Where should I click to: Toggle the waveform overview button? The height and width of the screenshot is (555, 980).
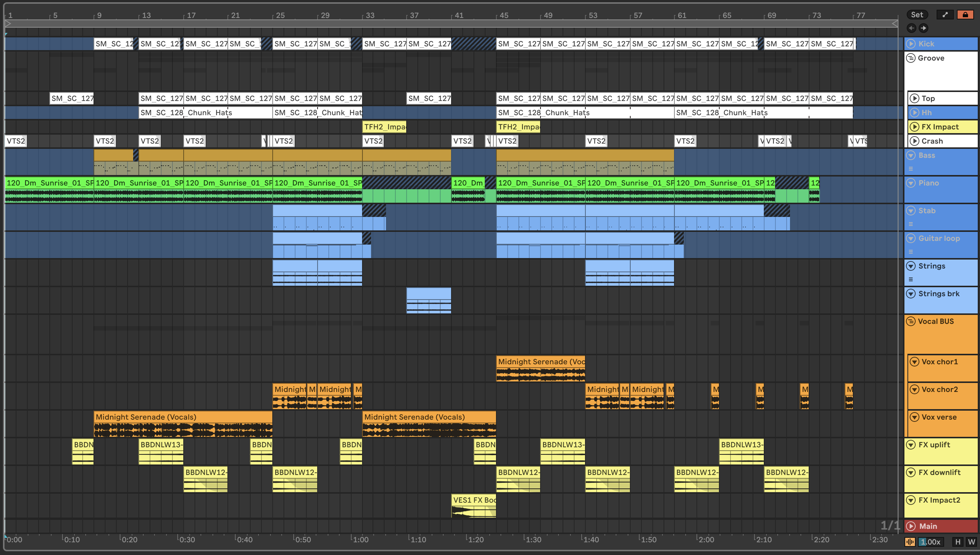point(910,542)
